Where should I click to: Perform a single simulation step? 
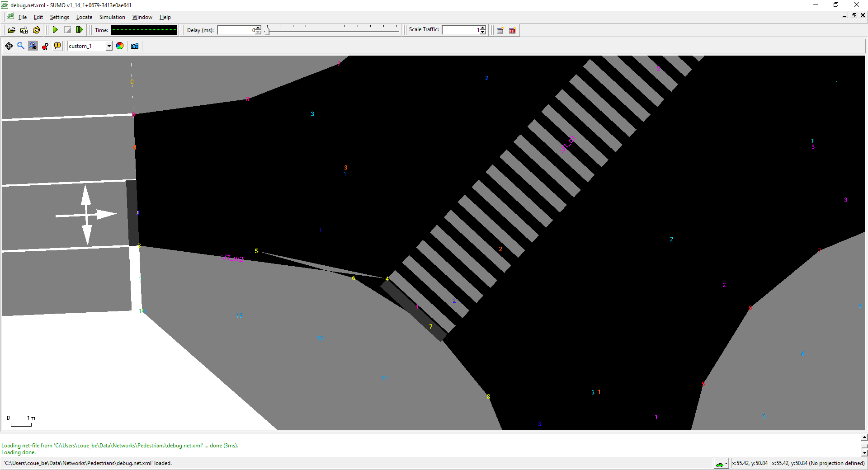[x=80, y=30]
